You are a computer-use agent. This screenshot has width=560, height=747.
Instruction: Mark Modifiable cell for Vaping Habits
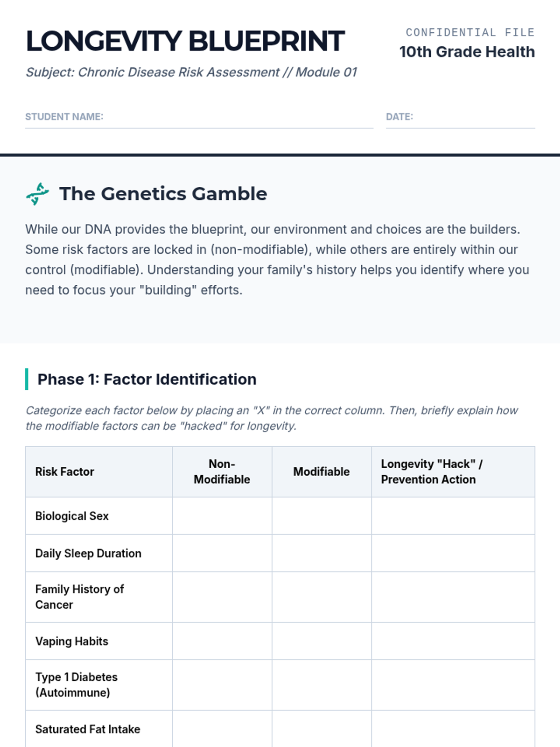tap(322, 641)
